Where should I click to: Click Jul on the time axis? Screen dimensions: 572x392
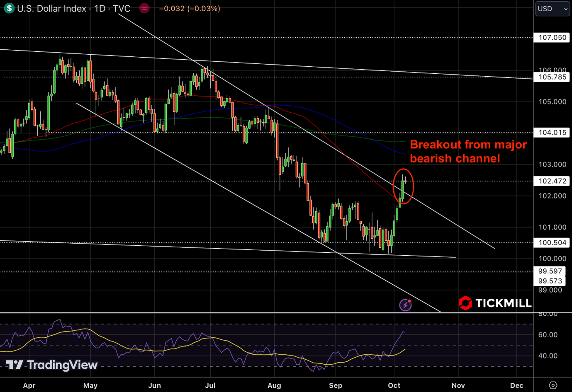coord(210,386)
